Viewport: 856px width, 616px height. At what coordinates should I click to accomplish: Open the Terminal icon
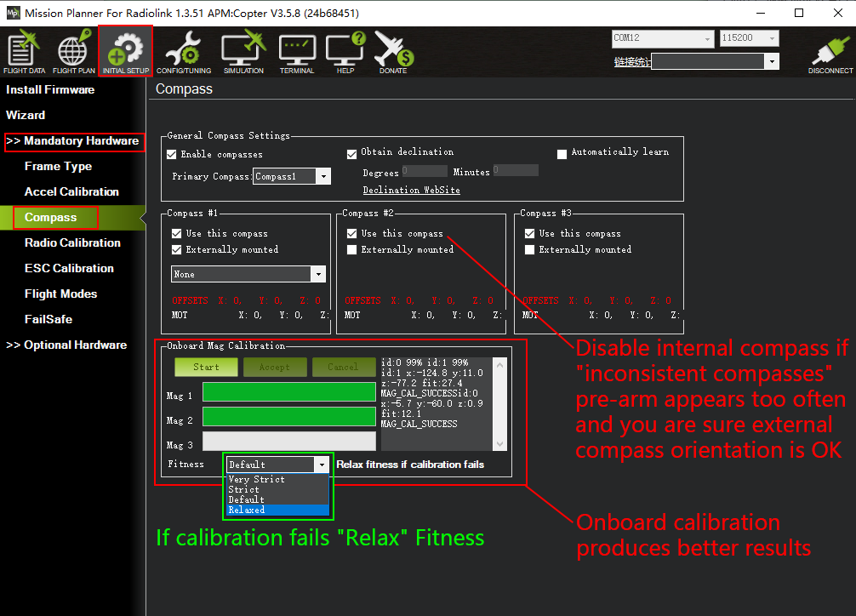[297, 51]
